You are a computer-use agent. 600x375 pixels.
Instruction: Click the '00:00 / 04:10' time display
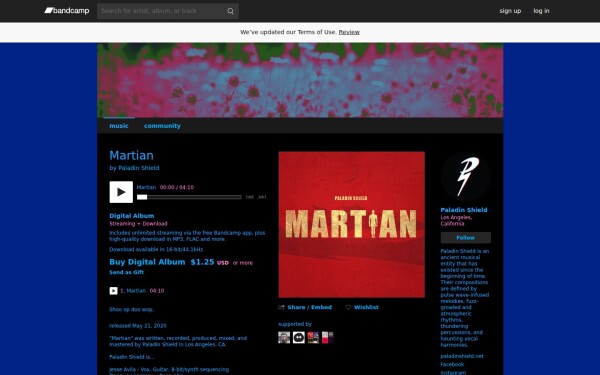point(177,187)
